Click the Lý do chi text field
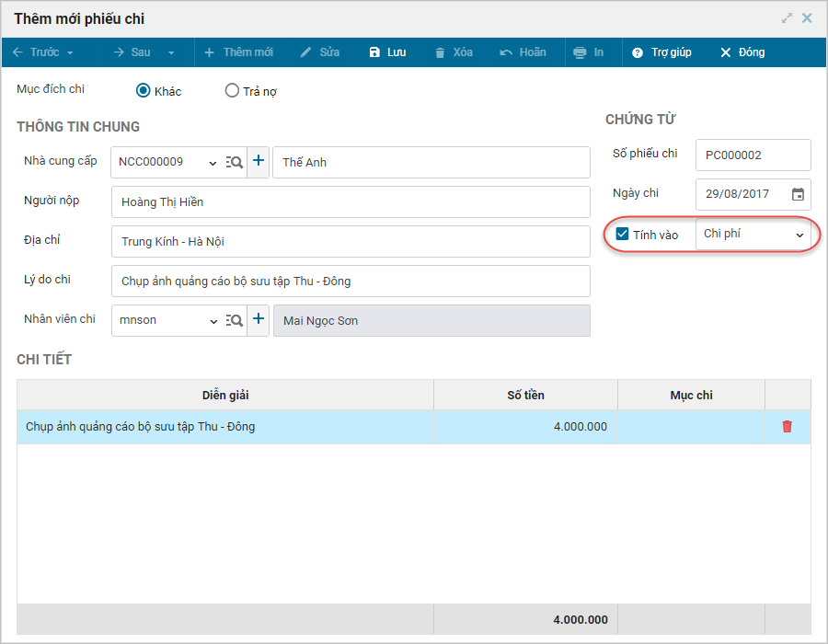828x644 pixels. coord(350,282)
